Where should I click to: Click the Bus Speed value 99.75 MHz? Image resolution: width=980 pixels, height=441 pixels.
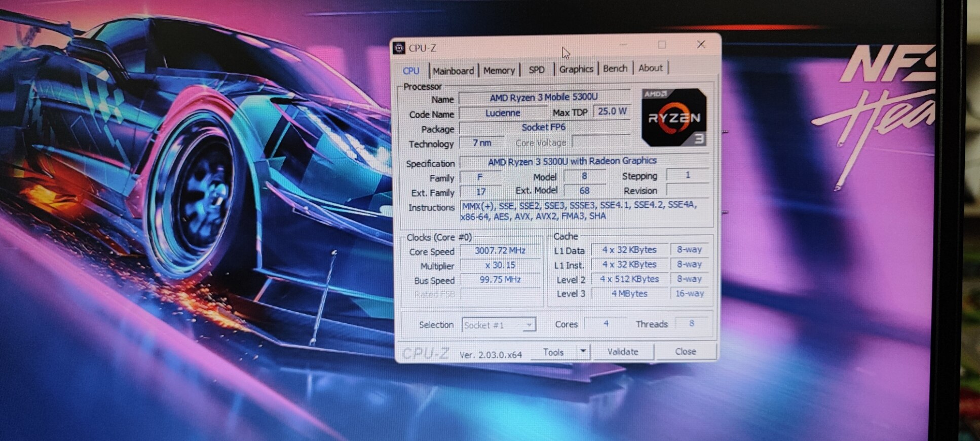pos(500,280)
